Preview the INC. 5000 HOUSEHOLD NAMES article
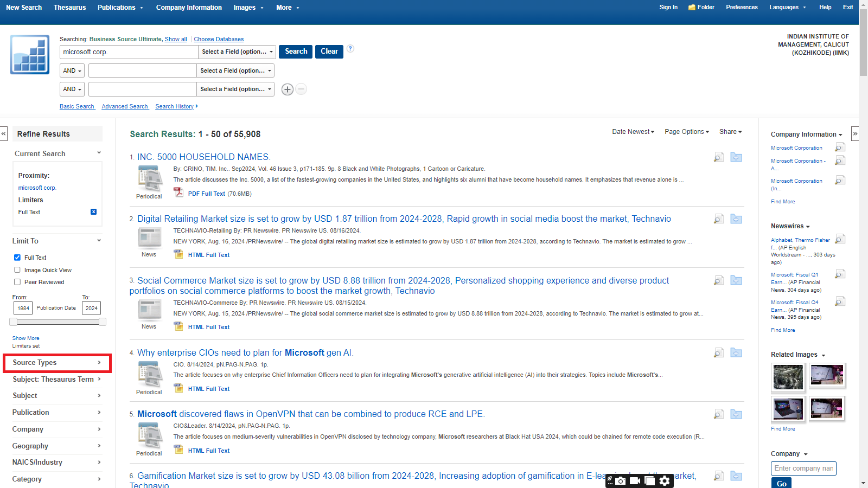868x488 pixels. pos(719,157)
